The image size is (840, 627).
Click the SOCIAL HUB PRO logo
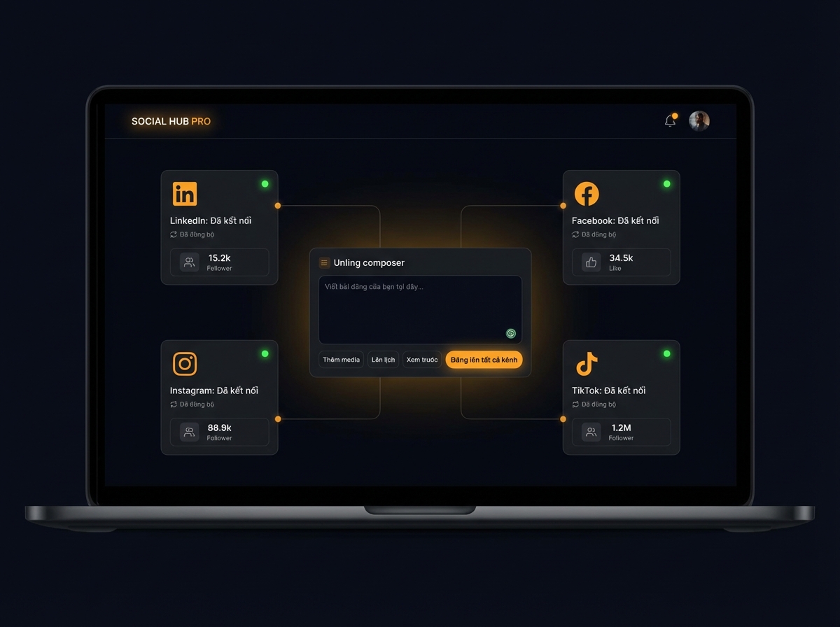click(x=171, y=121)
